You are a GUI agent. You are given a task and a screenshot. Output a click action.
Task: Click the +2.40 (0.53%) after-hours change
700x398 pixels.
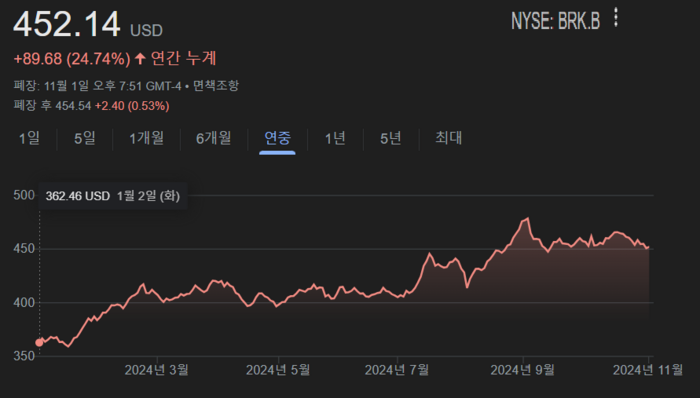click(132, 106)
